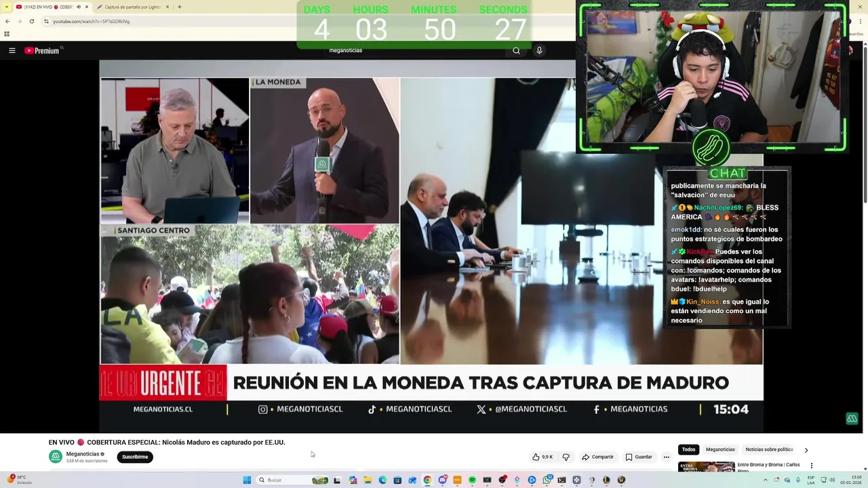Select the Noticias sobre política chip
Image resolution: width=868 pixels, height=488 pixels.
coord(769,449)
